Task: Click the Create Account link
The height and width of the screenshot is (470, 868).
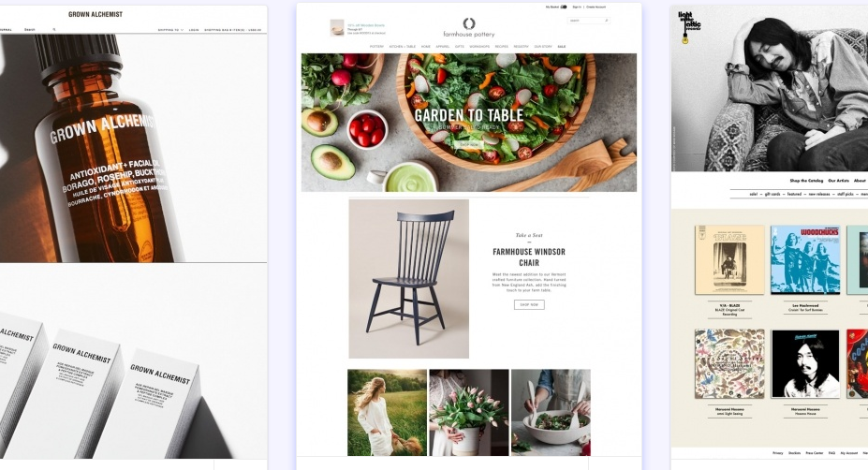Action: tap(596, 7)
